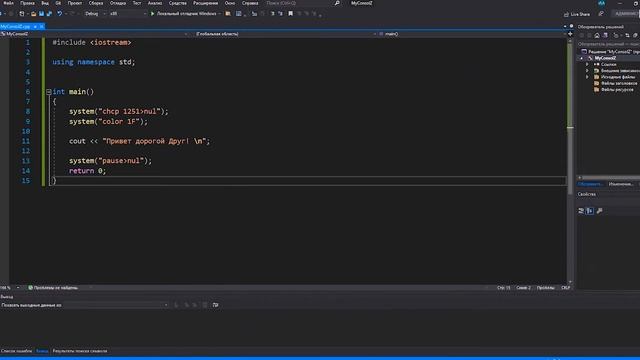The image size is (640, 360).
Task: Click the folder icon right of debugger button
Action: pos(228,13)
